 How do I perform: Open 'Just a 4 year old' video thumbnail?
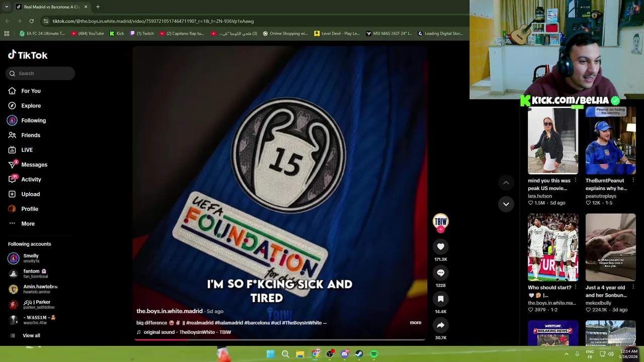(610, 247)
